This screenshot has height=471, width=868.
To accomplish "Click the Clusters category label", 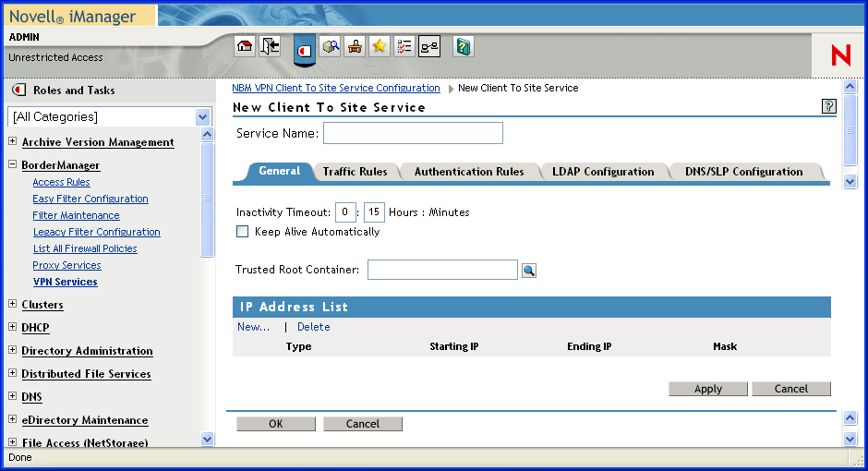I will (42, 305).
